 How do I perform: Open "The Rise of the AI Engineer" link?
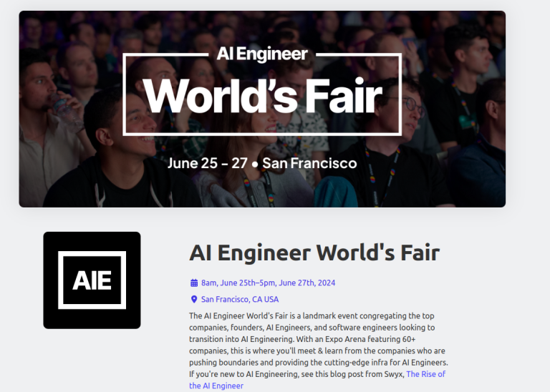point(425,374)
